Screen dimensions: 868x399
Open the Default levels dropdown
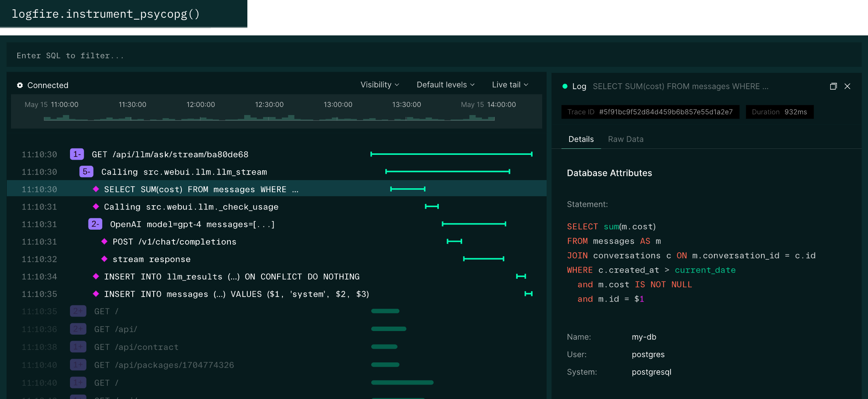click(445, 84)
